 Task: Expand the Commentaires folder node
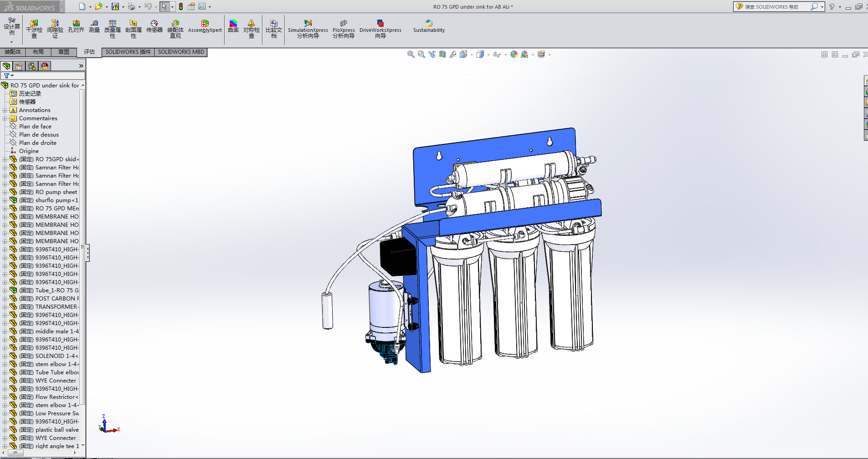tap(5, 118)
